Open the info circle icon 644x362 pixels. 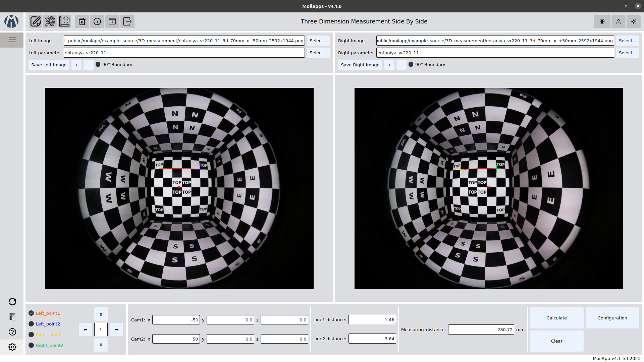tap(97, 21)
